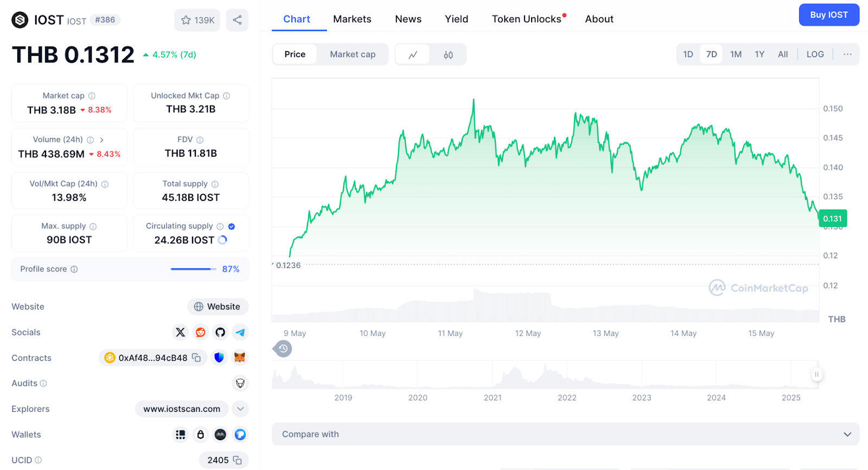
Task: Click the share icon button
Action: click(x=237, y=20)
